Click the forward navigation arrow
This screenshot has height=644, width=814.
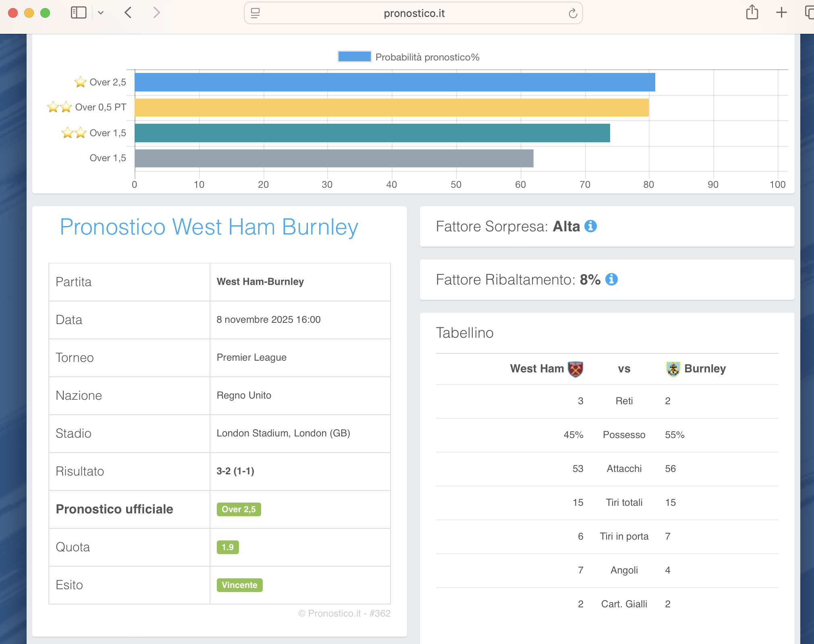(x=157, y=13)
